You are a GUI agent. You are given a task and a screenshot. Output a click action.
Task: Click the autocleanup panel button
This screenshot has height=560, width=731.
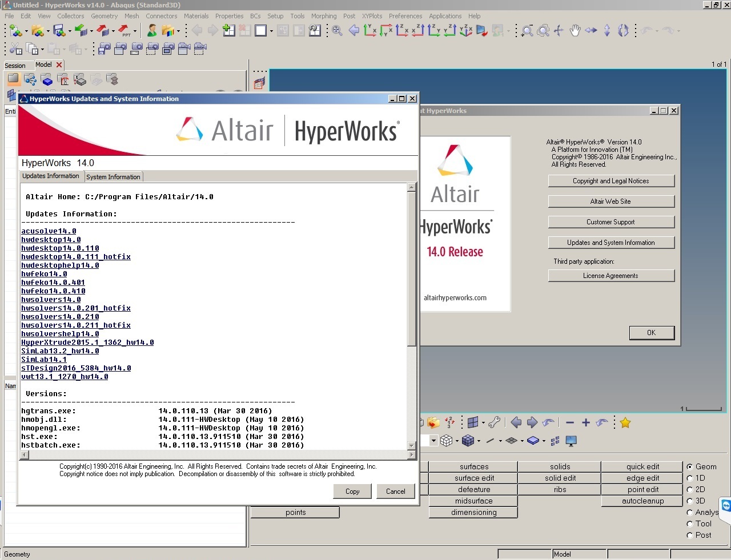(642, 501)
